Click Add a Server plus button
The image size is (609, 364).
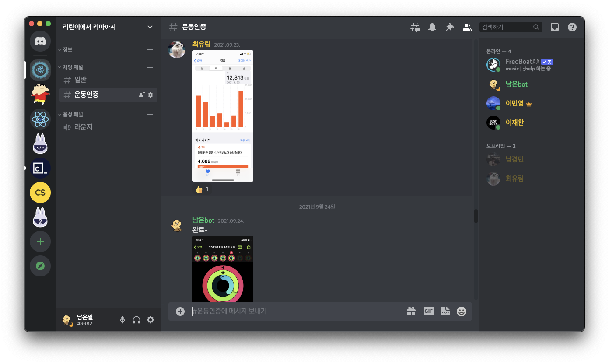tap(40, 241)
